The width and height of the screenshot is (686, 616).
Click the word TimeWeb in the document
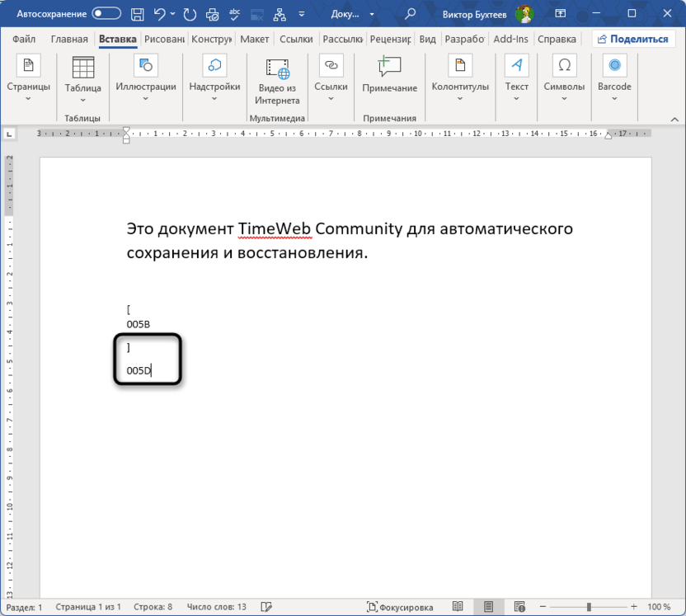[275, 228]
